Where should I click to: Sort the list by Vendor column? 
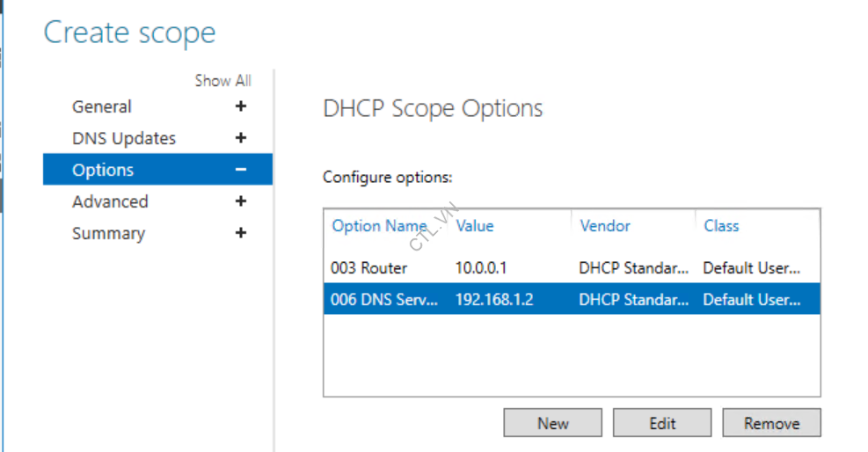(605, 226)
